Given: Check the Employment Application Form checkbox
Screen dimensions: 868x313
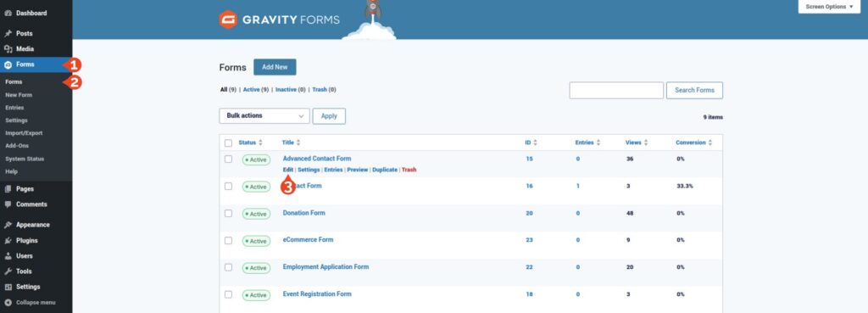Looking at the screenshot, I should (x=228, y=267).
